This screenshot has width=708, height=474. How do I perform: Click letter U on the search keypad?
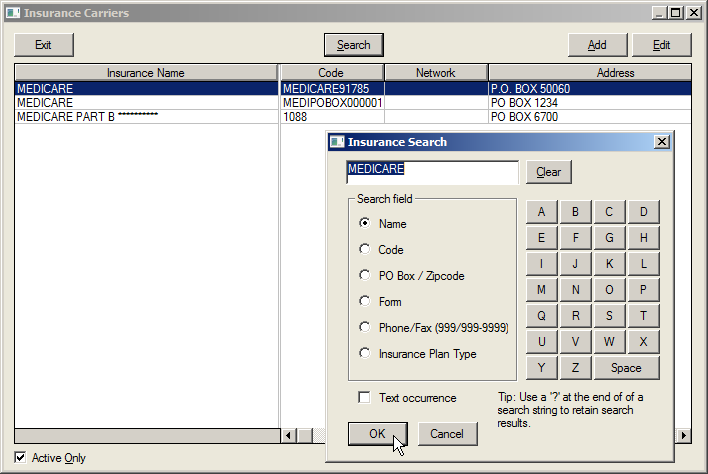tap(541, 342)
